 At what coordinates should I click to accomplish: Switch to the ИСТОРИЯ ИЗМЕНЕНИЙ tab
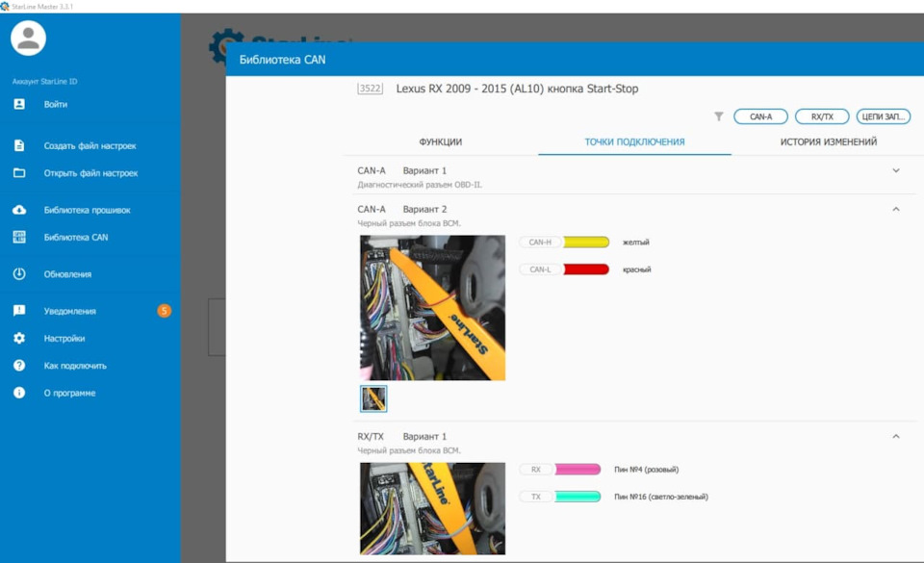(x=829, y=141)
